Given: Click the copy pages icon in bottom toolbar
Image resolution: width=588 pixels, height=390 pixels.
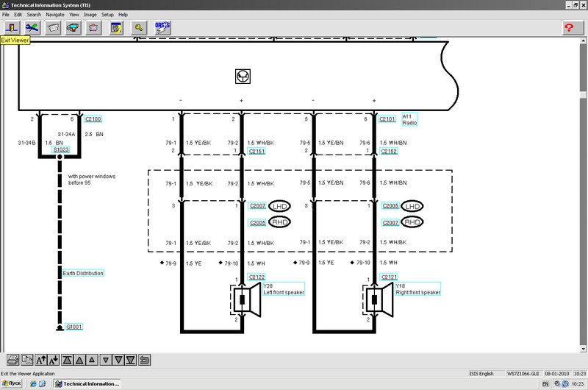Looking at the screenshot, I should (x=26, y=360).
